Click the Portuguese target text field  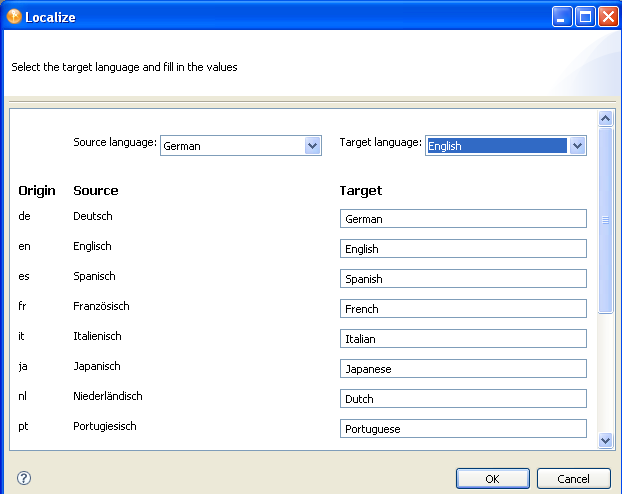click(463, 429)
